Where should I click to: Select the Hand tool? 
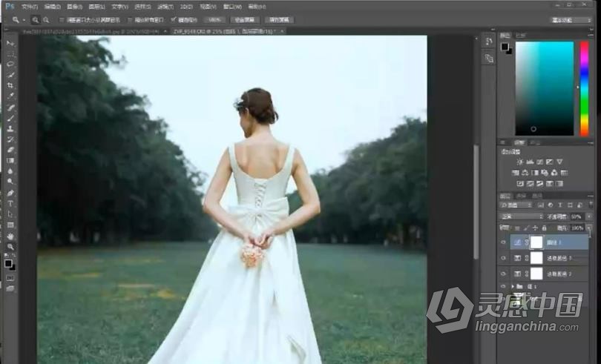point(10,236)
